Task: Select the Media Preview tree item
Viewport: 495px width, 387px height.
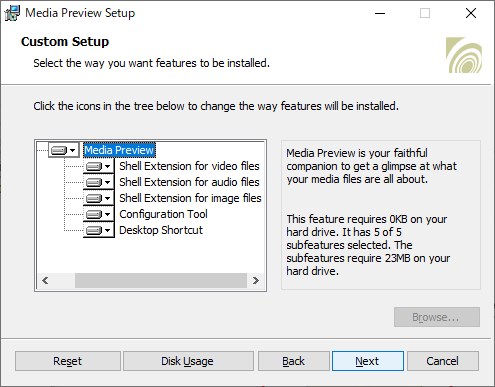Action: click(x=119, y=150)
